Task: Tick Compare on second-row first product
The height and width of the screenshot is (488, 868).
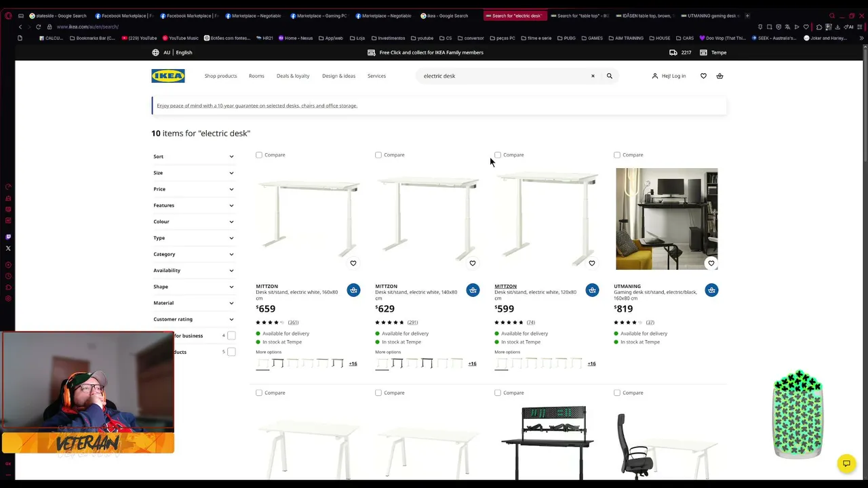Action: (x=259, y=393)
